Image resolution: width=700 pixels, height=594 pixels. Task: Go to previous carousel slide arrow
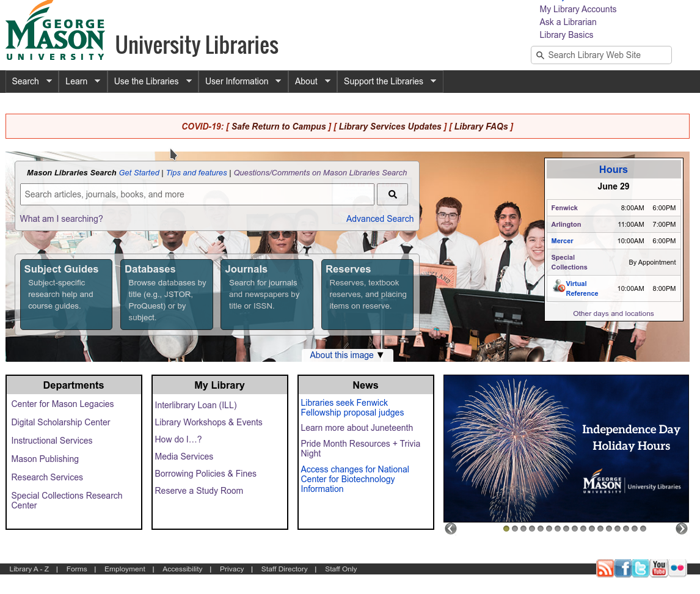pos(451,529)
